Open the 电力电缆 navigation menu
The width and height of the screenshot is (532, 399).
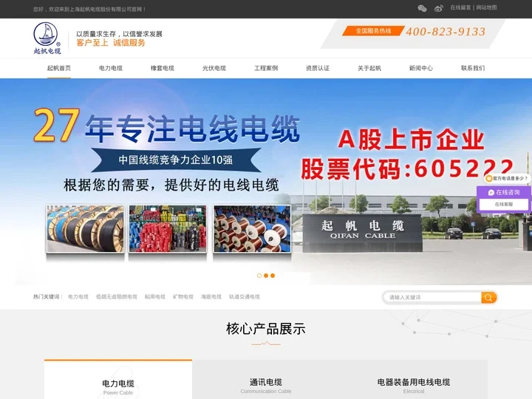click(111, 68)
